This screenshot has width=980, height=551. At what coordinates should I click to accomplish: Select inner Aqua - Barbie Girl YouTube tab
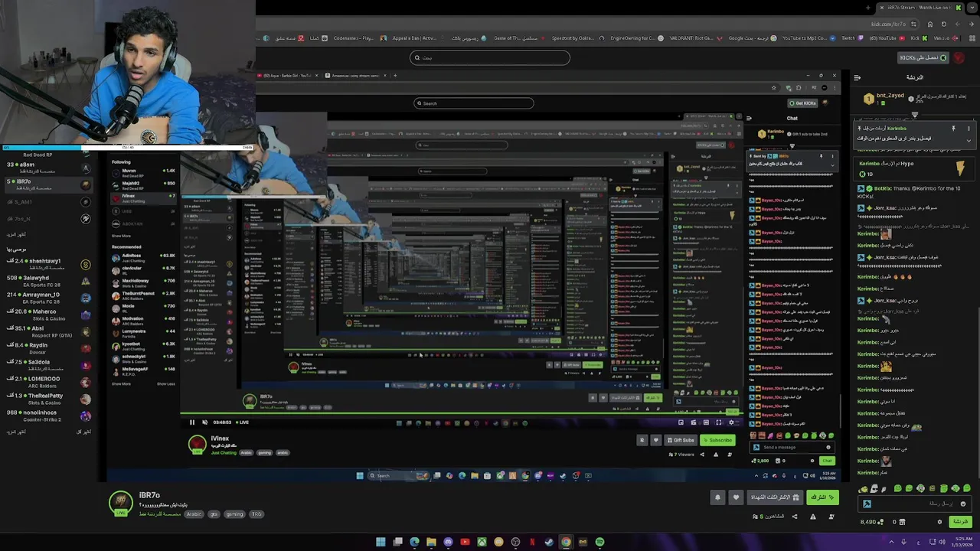tap(287, 76)
